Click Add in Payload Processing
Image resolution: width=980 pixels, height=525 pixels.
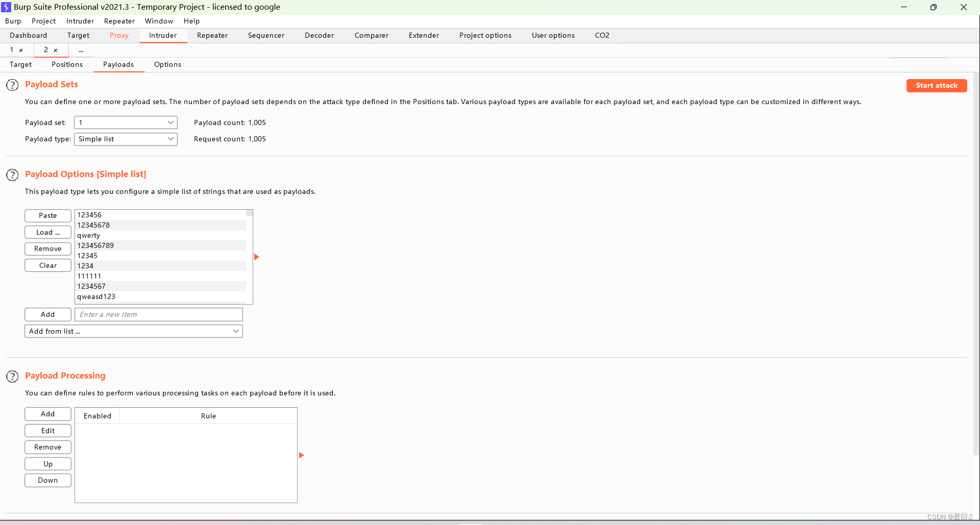click(x=48, y=414)
